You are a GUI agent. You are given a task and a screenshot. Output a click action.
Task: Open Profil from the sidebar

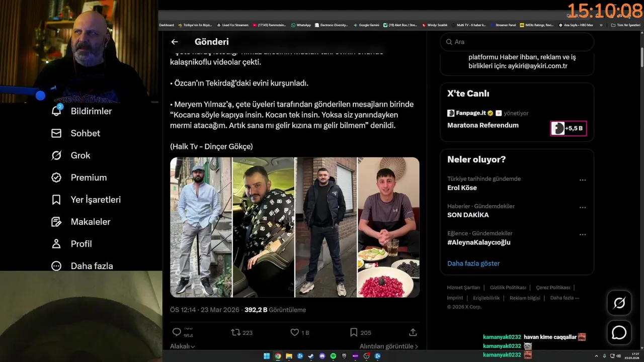click(71, 244)
